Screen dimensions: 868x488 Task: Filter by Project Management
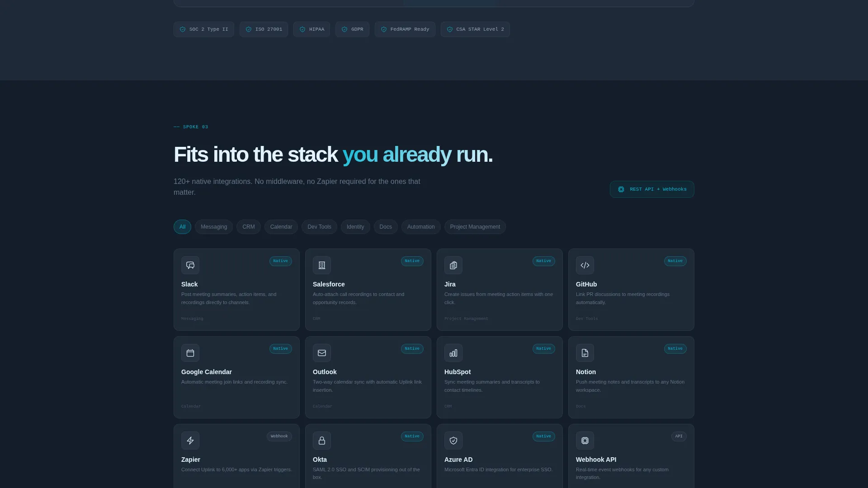[x=475, y=227]
